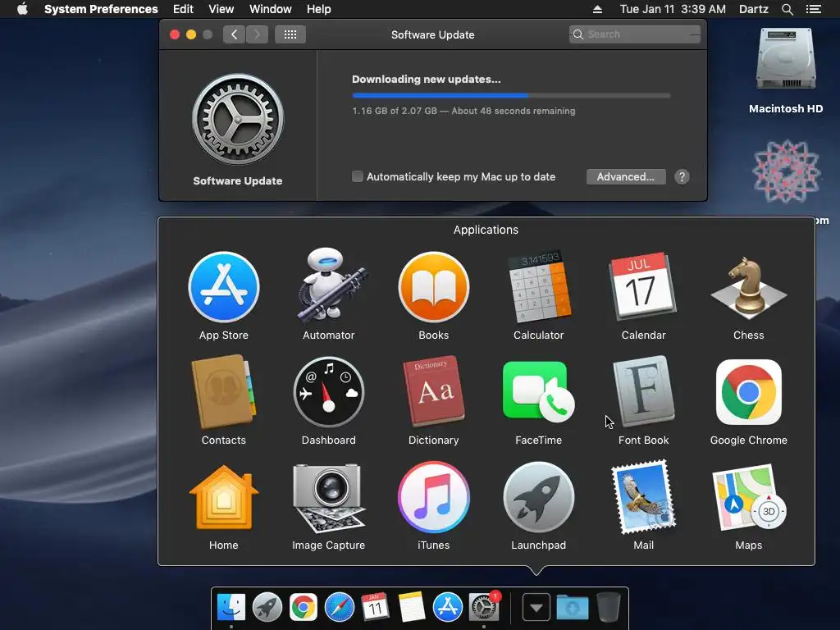
Task: Click the Launchpad rocket in the Dock
Action: click(267, 608)
